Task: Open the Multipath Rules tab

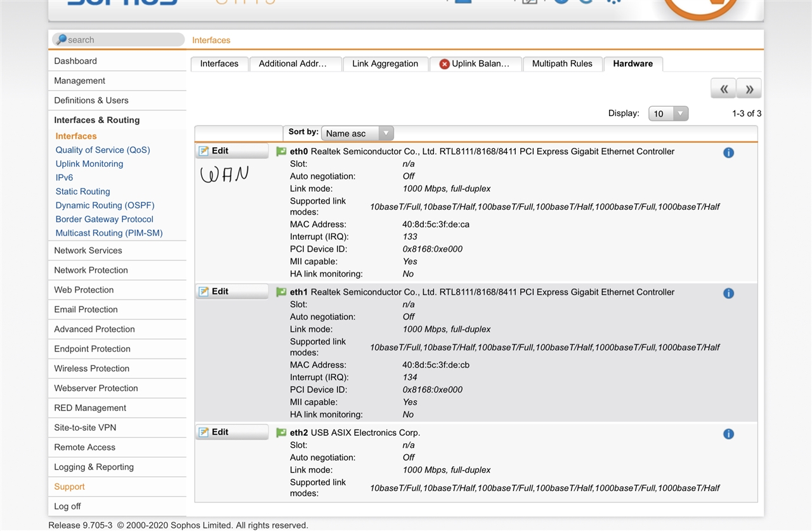Action: [x=562, y=63]
